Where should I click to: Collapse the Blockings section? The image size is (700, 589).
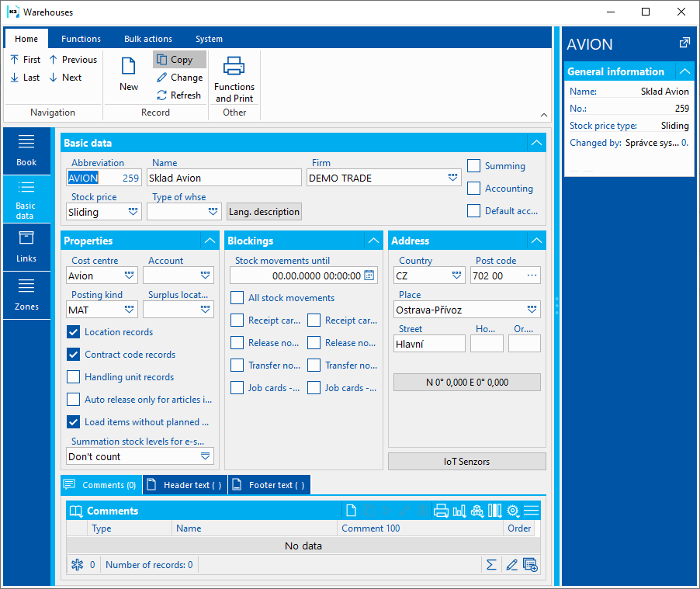point(373,241)
